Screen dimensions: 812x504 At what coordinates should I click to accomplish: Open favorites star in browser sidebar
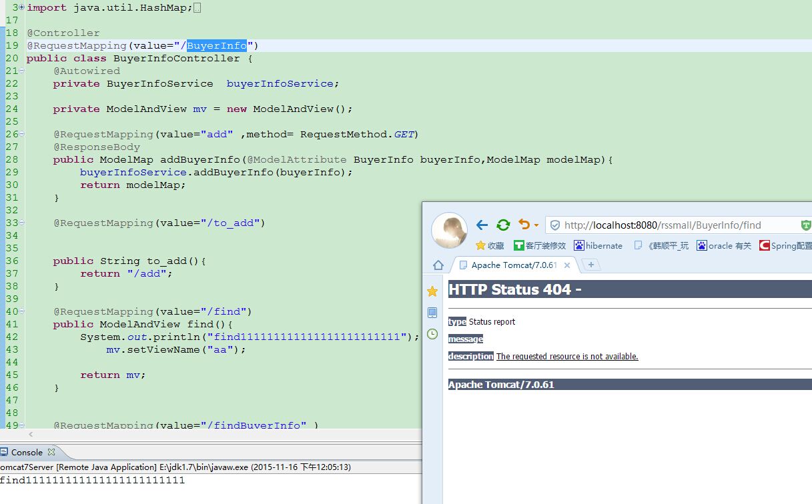point(432,291)
